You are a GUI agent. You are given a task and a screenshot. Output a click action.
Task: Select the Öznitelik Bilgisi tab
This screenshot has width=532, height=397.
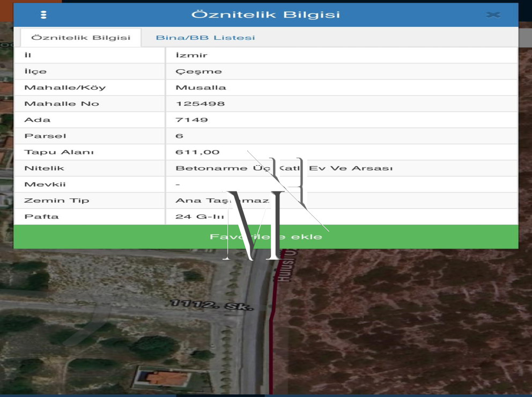coord(81,38)
